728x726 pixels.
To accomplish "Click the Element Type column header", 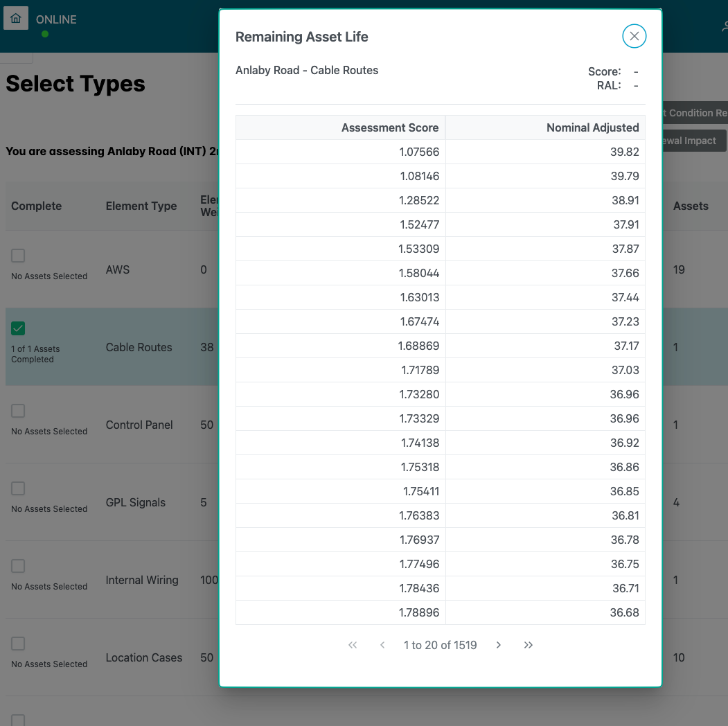I will click(141, 206).
